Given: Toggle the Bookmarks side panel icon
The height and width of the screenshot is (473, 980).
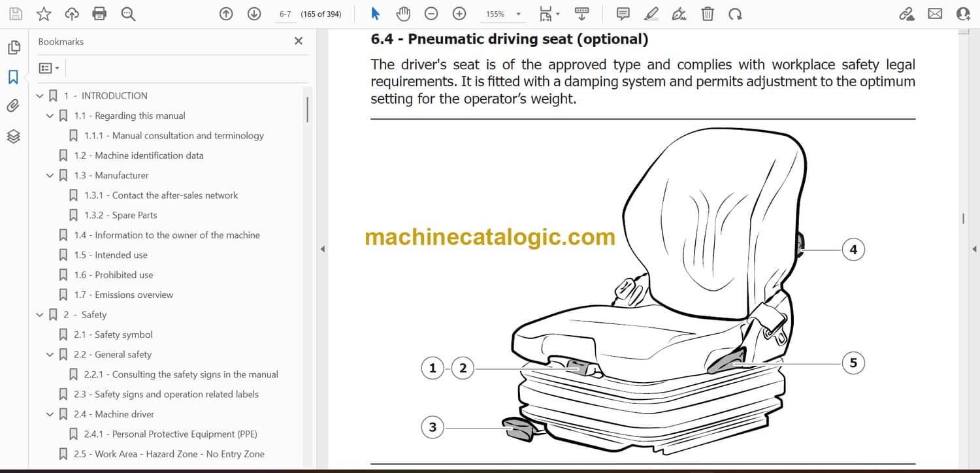Looking at the screenshot, I should 14,77.
